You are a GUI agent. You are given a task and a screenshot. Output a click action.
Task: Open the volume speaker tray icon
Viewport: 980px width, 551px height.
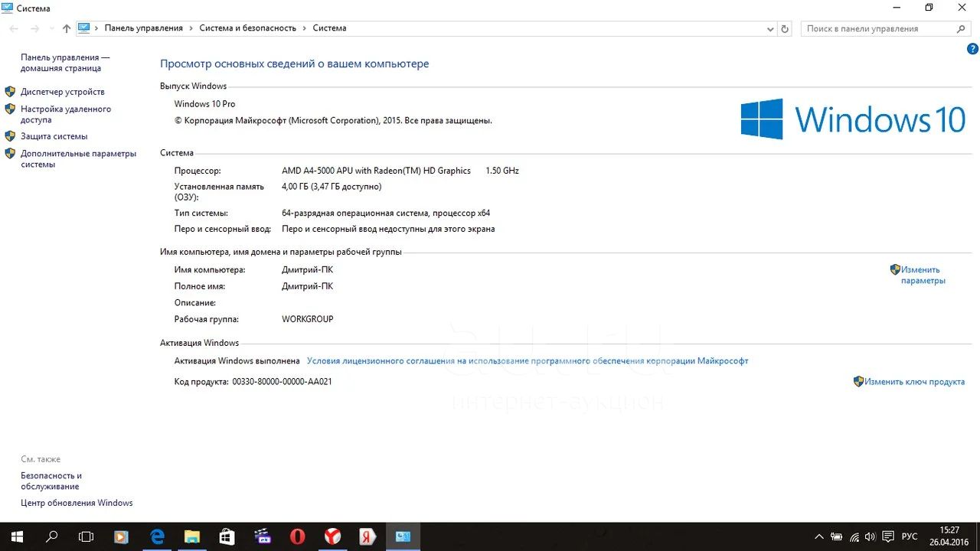[871, 537]
